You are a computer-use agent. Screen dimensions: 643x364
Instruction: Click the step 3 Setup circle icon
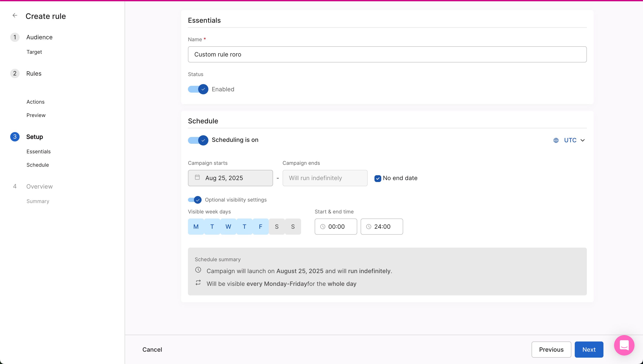click(x=15, y=137)
